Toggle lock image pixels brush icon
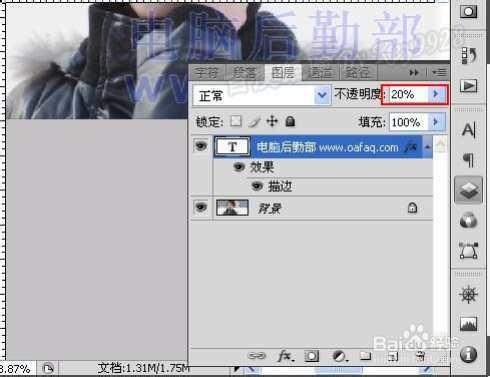Viewport: 490px width, 377px height. (254, 122)
